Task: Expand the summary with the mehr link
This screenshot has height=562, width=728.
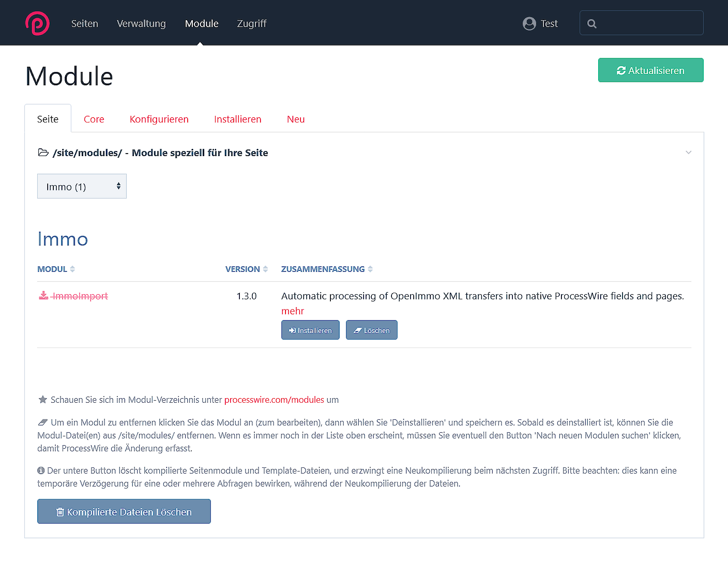Action: [x=292, y=311]
